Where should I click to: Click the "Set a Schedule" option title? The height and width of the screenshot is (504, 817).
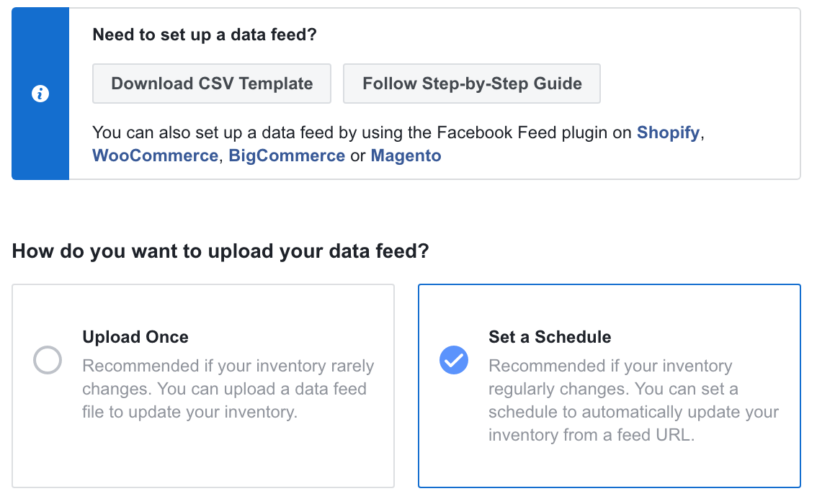pyautogui.click(x=550, y=337)
